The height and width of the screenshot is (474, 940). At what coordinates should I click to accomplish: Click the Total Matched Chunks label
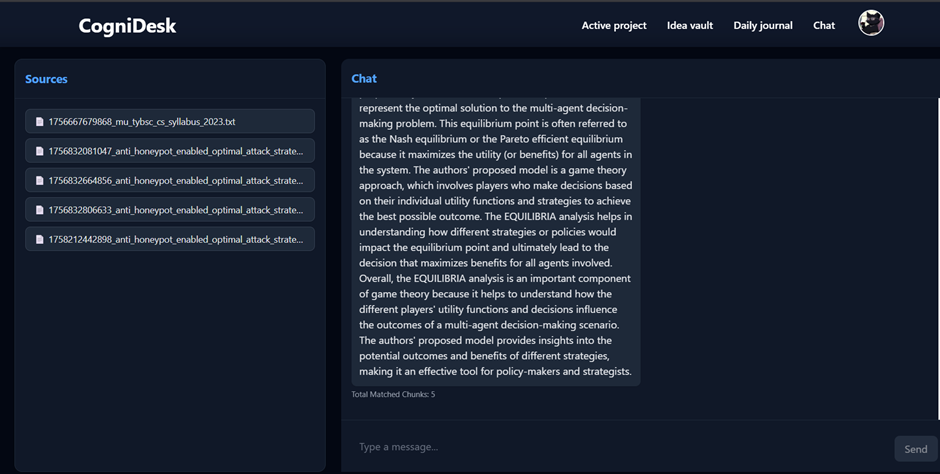click(393, 395)
